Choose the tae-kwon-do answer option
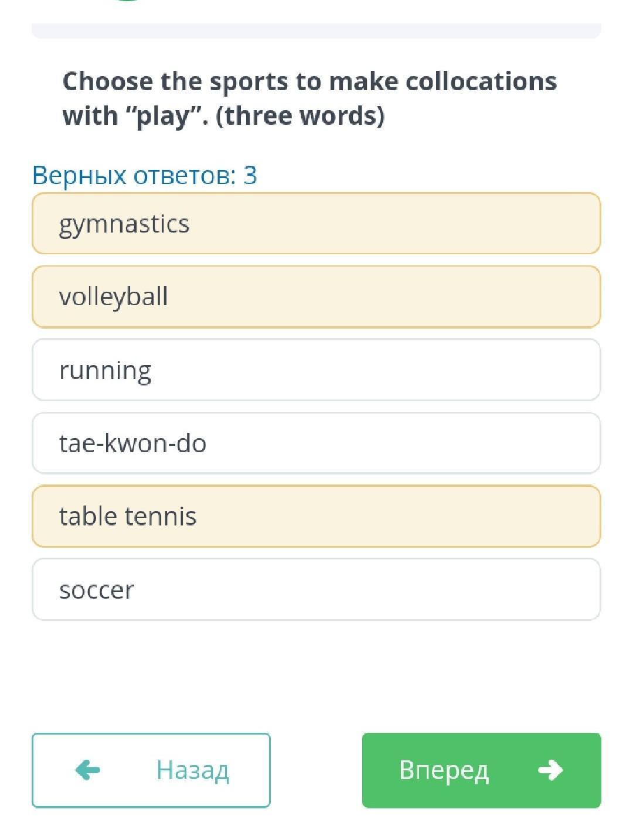Screen dimensions: 633x840 point(316,443)
